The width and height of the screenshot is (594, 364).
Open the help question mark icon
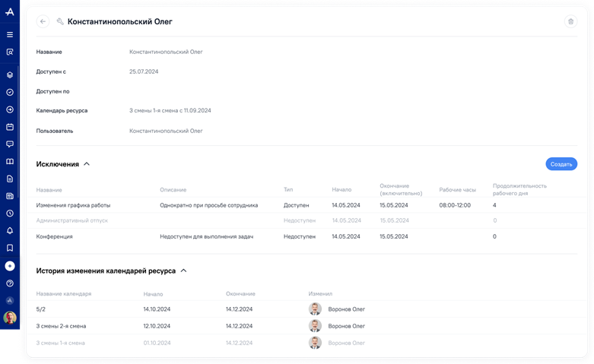click(10, 283)
